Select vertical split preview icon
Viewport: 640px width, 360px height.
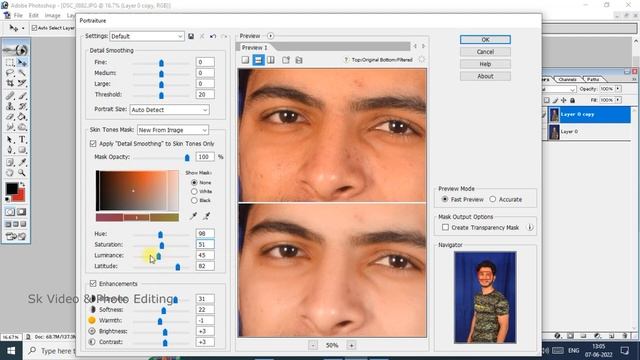point(271,60)
